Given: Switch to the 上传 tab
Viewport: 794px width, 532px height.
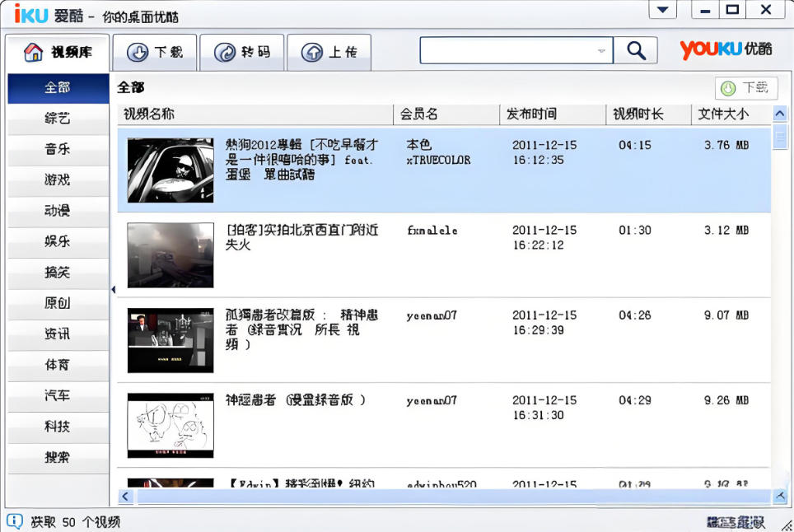Looking at the screenshot, I should tap(329, 52).
